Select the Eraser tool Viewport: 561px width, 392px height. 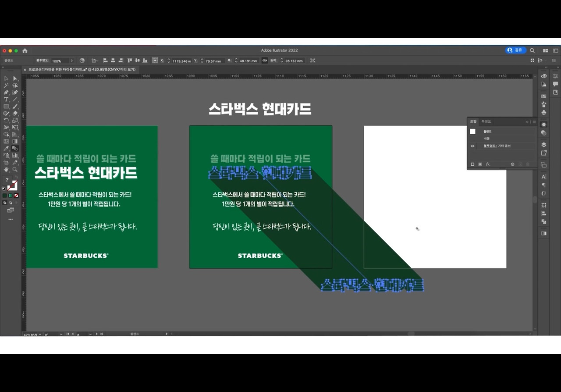tap(15, 114)
